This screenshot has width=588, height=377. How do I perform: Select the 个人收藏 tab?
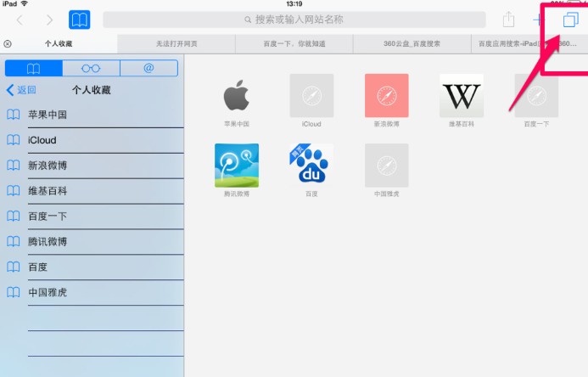coord(59,44)
